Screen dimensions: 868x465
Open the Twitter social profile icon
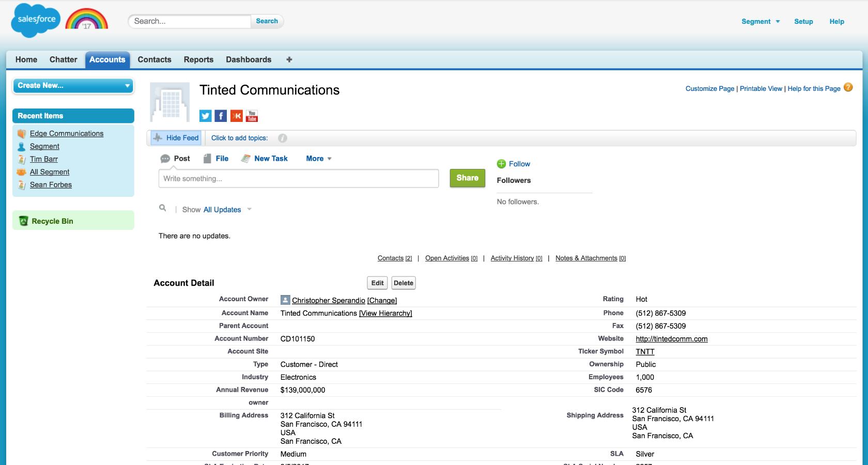[206, 116]
